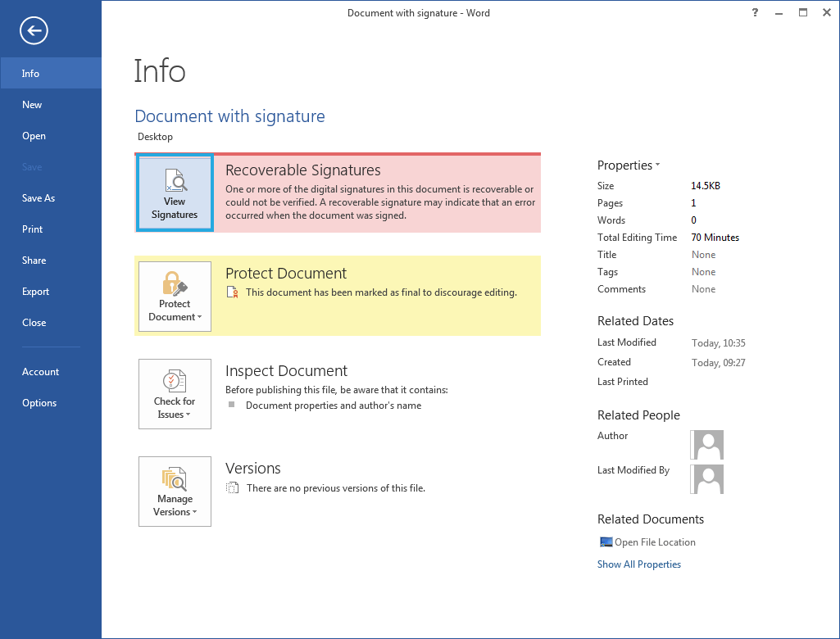The image size is (840, 639).
Task: Click the Created Today, 09:27 value
Action: (x=719, y=363)
